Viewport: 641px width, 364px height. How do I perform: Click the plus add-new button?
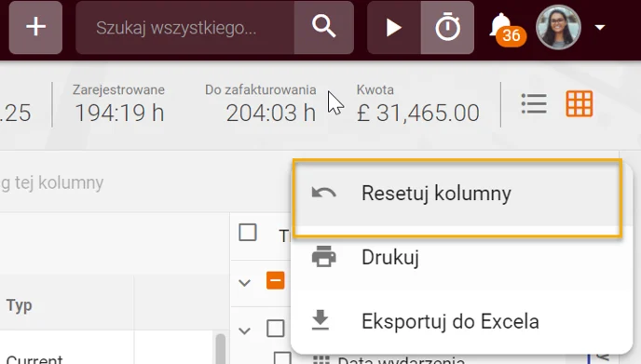(x=35, y=27)
